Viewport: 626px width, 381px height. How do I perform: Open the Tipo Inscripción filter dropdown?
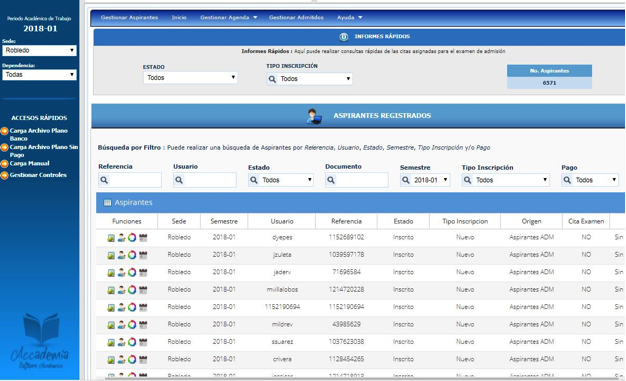tap(505, 180)
